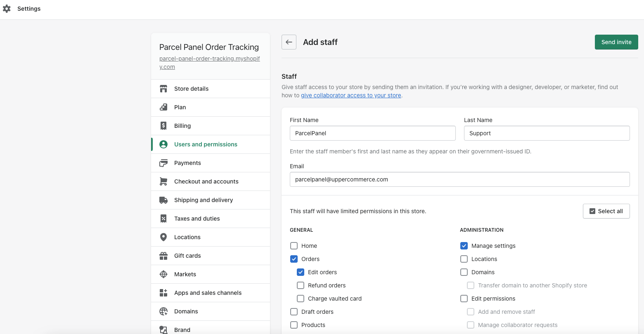This screenshot has width=644, height=334.
Task: Click the Apps and sales channels grid icon
Action: click(163, 293)
